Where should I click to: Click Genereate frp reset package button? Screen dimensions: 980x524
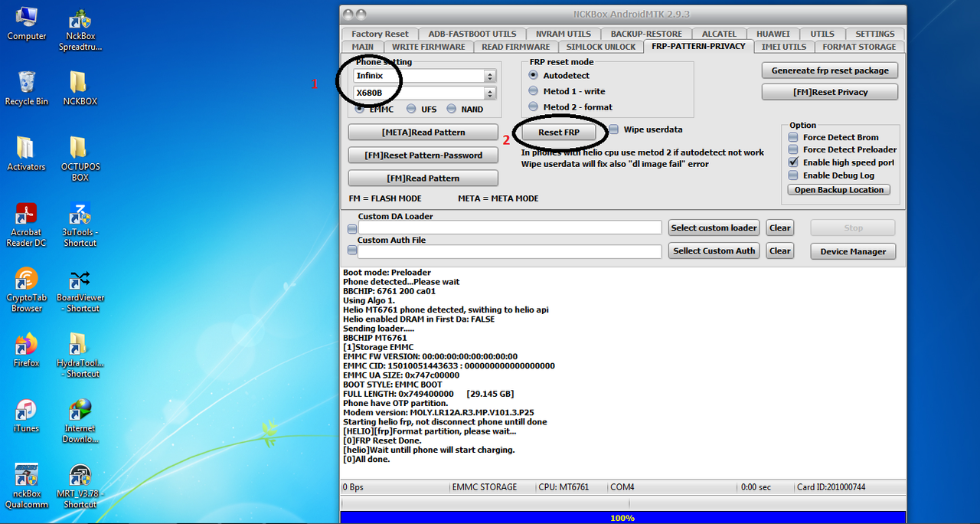click(x=830, y=70)
